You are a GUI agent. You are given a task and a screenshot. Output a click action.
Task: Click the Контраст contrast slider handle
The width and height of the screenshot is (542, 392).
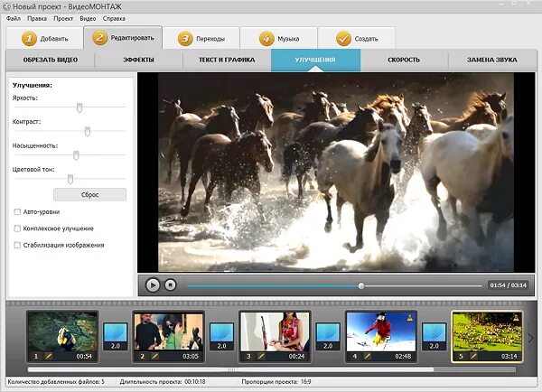[88, 131]
